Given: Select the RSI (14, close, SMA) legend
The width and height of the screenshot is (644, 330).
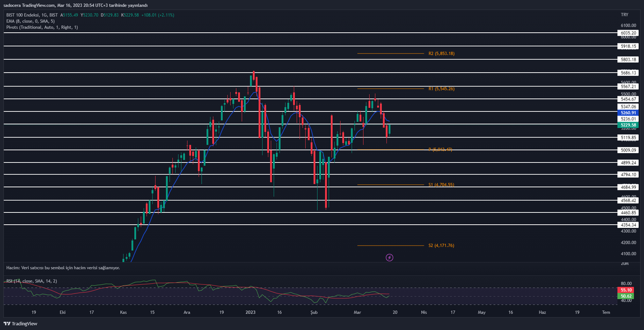Looking at the screenshot, I should click(x=32, y=282).
